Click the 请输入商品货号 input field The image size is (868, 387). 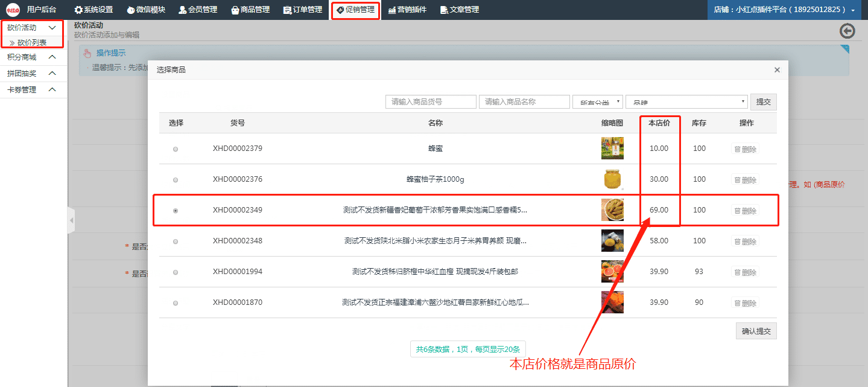[431, 102]
